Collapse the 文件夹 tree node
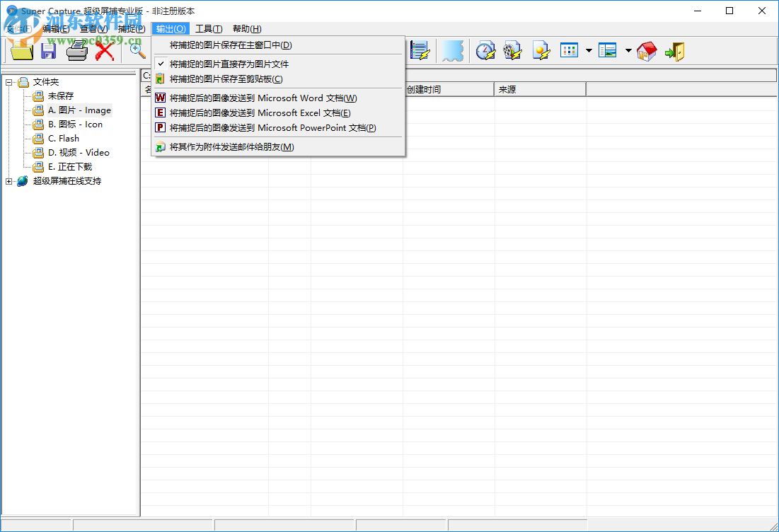 click(8, 81)
